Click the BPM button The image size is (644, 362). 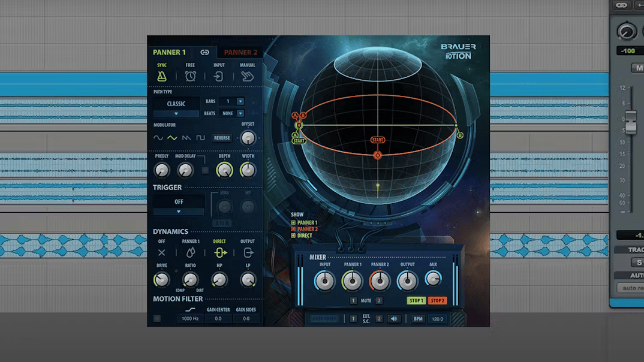pos(418,318)
